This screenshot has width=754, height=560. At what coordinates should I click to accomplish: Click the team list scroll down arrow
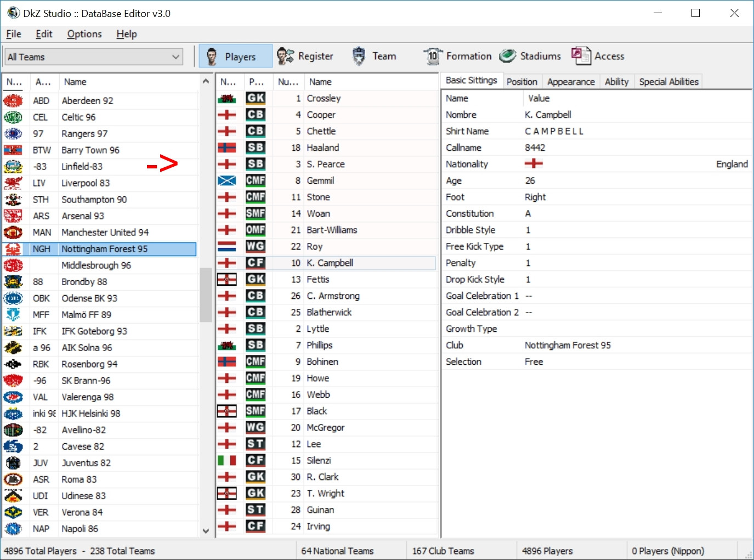pyautogui.click(x=206, y=530)
